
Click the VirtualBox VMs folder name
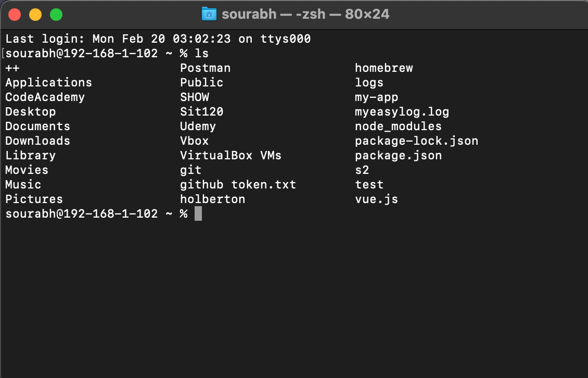pos(230,155)
